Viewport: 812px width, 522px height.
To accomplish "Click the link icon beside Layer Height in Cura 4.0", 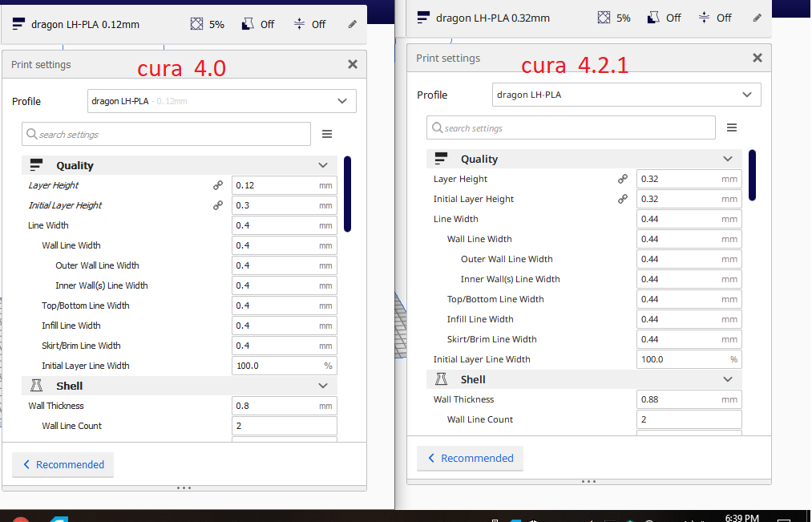I will point(218,185).
